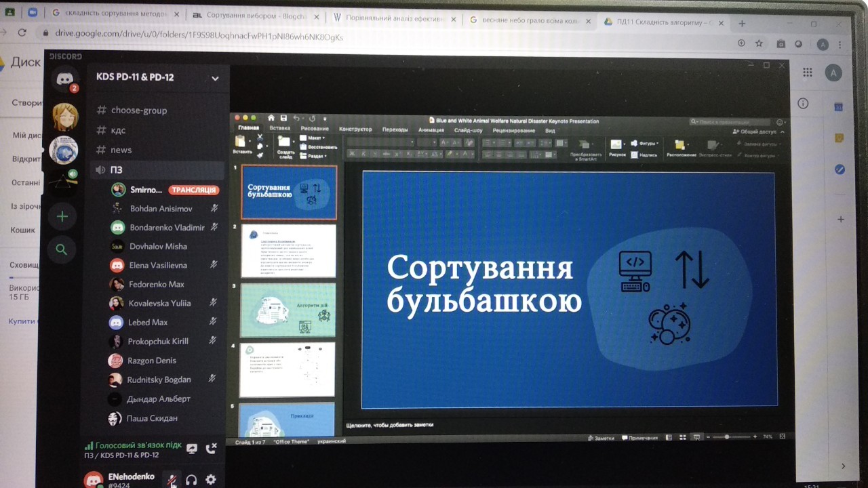Image resolution: width=868 pixels, height=488 pixels.
Task: Bookmark the page with star icon
Action: point(759,43)
